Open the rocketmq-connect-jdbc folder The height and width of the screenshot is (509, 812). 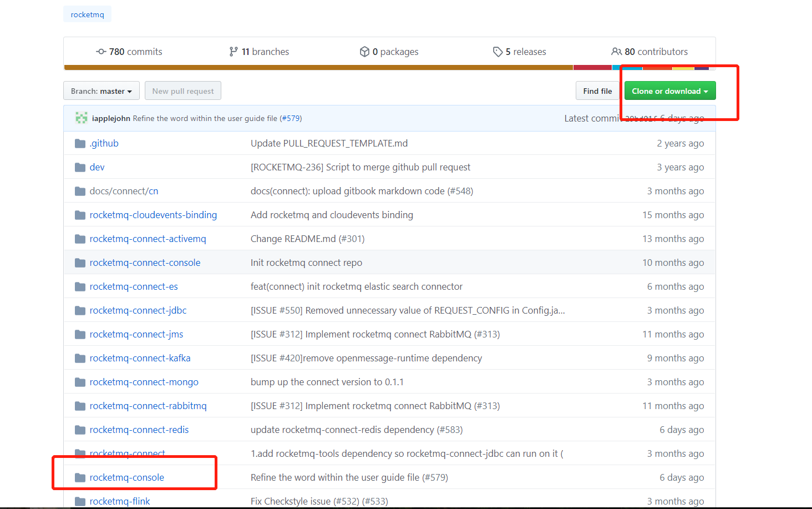(138, 310)
